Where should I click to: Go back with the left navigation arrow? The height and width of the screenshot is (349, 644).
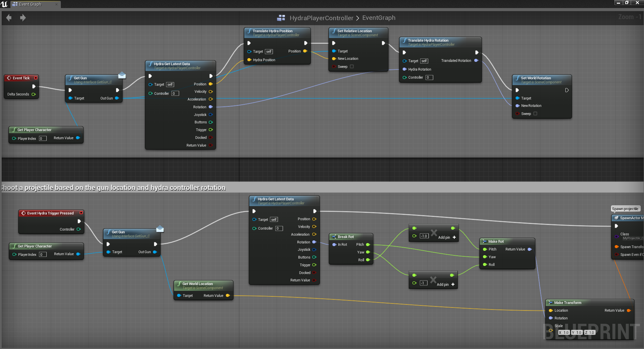[x=9, y=17]
